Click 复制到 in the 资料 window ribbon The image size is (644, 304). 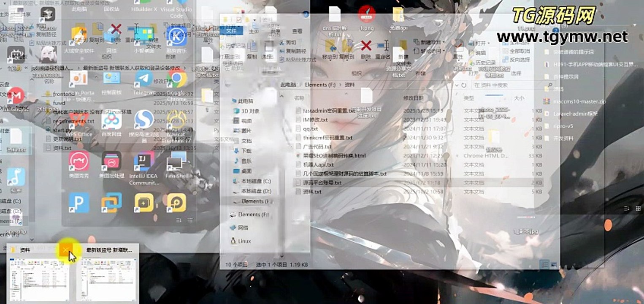pos(348,49)
